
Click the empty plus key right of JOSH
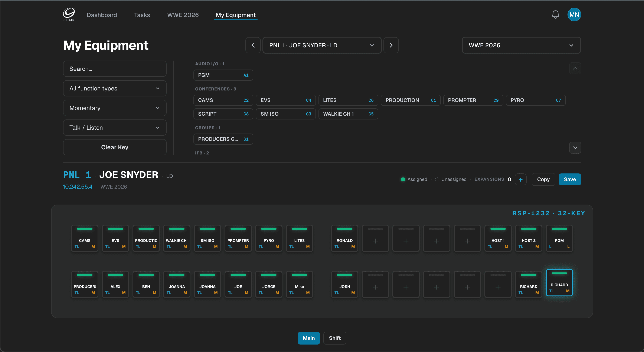[x=375, y=284]
